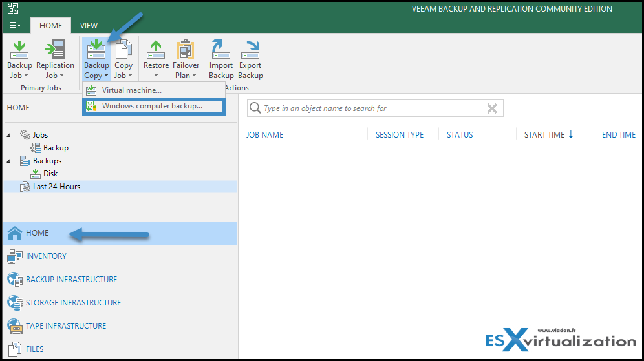Click the Replication Job ribbon icon

point(55,50)
